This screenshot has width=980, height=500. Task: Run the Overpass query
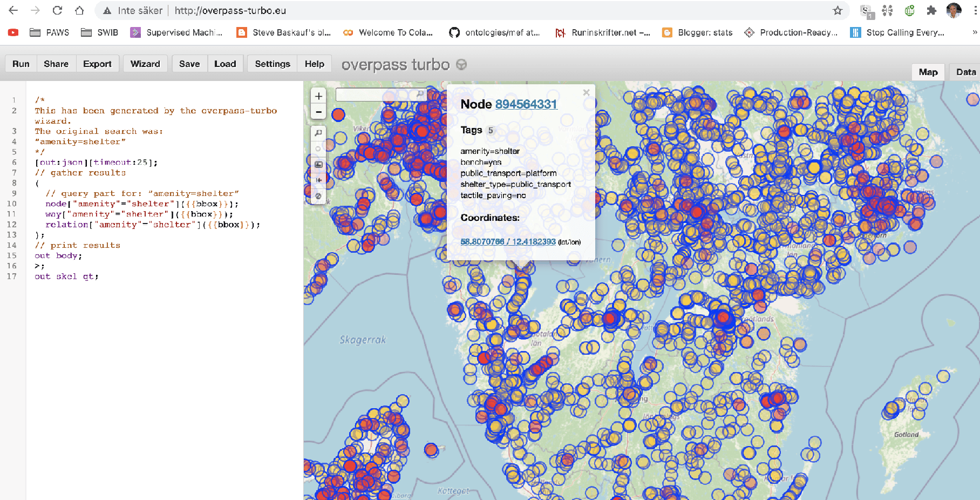point(21,64)
